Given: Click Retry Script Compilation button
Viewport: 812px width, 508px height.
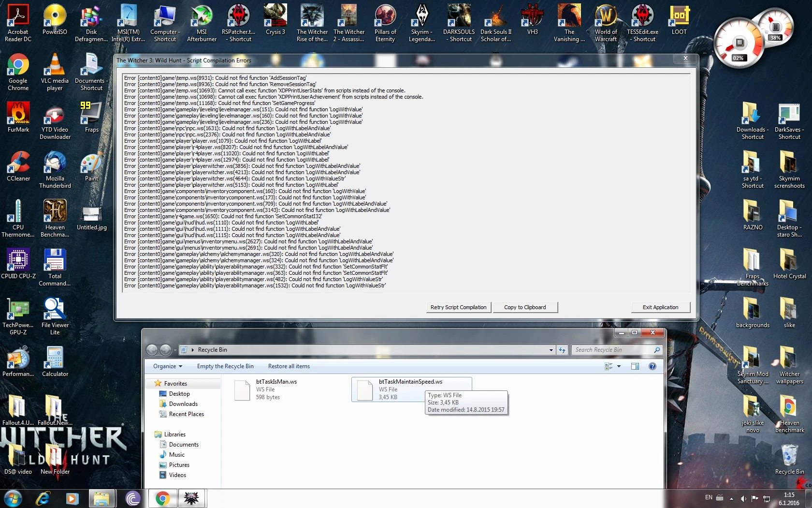Looking at the screenshot, I should pos(458,307).
